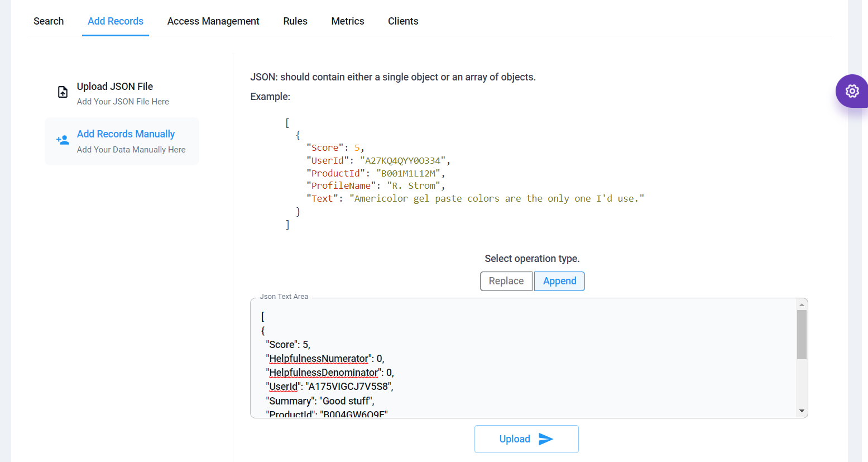Click the "Add Your JSON File Here" subtitle

click(x=123, y=102)
